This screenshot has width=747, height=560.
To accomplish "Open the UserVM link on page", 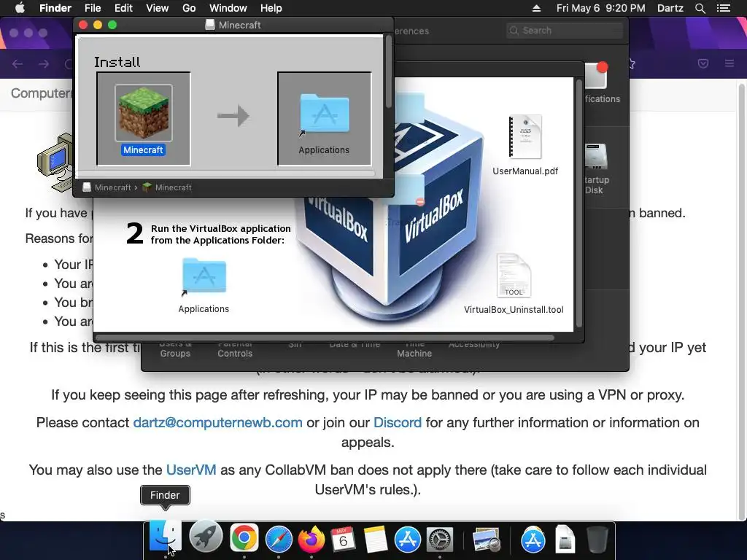I will (191, 470).
